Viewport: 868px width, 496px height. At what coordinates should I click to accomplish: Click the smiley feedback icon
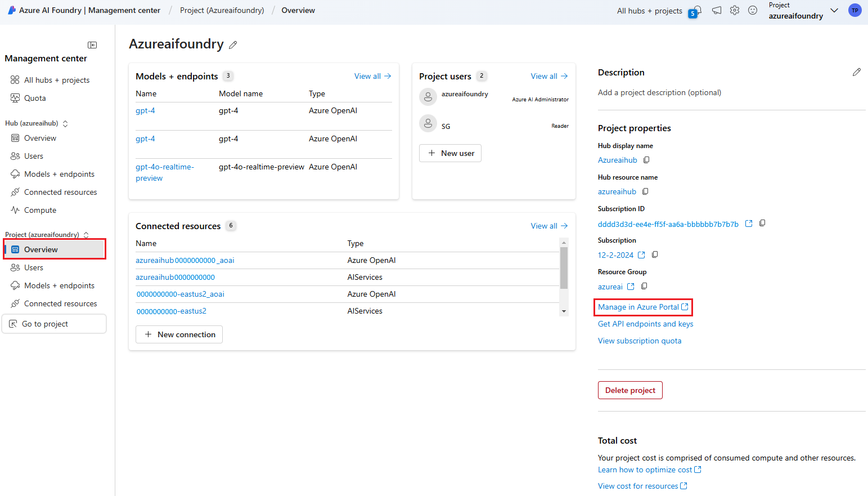[753, 10]
